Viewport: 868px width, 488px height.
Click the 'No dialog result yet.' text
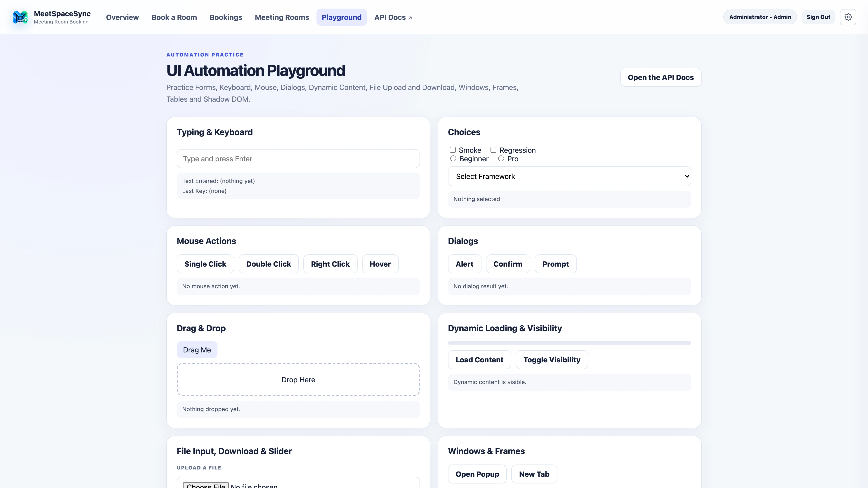(481, 286)
